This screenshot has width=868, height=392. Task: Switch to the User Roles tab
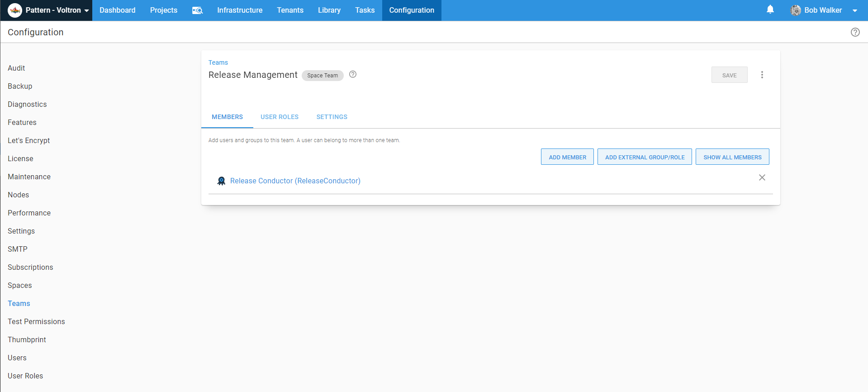click(x=280, y=117)
